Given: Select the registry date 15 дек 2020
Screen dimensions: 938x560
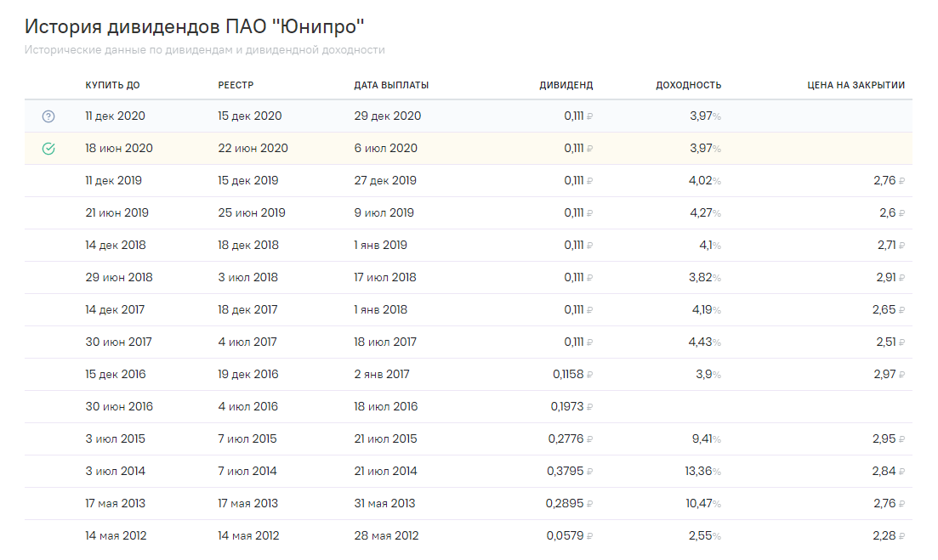Looking at the screenshot, I should pos(249,116).
